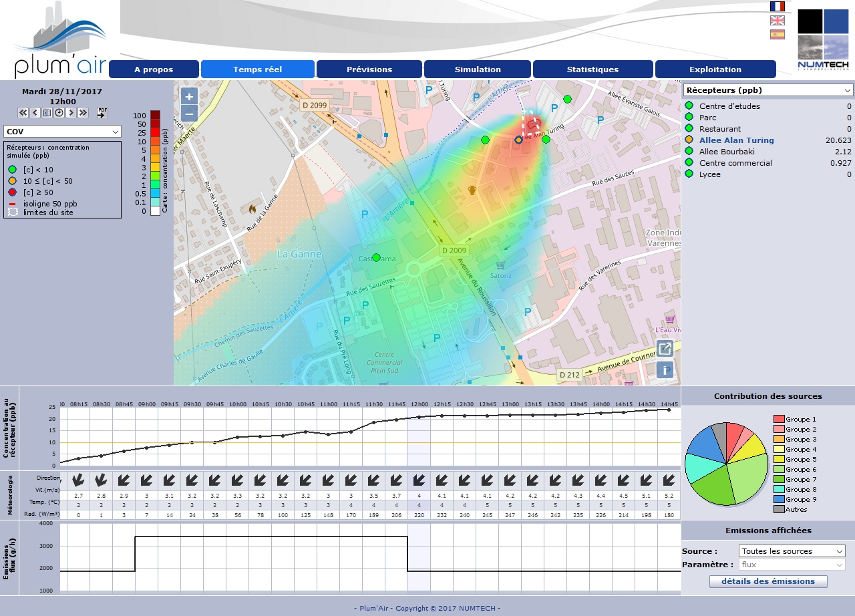
Task: Expand the Récepteurs (ppb) dropdown
Action: (x=767, y=90)
